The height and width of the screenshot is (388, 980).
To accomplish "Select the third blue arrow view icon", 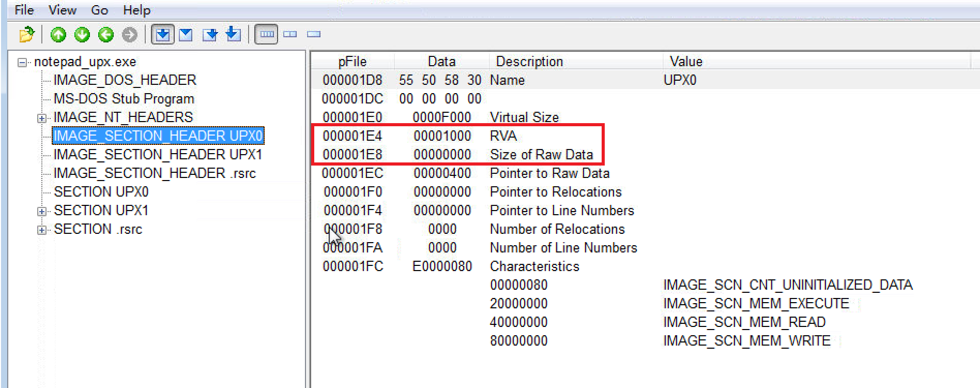I will tap(210, 35).
